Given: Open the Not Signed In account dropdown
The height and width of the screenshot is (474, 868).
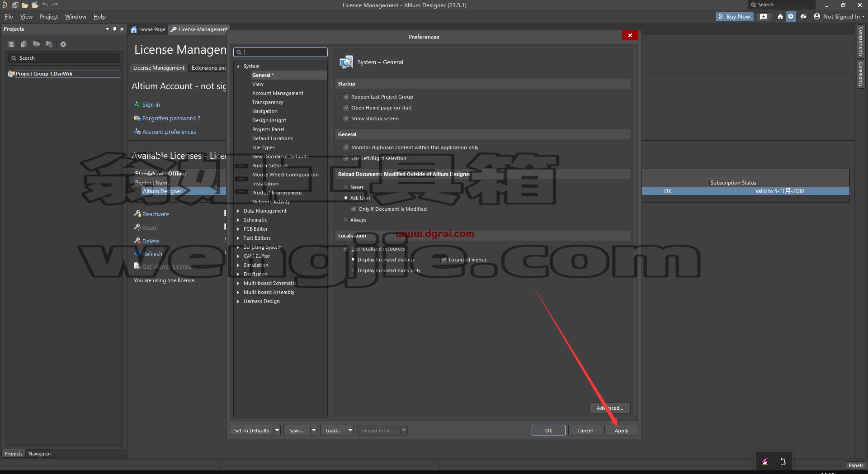Looking at the screenshot, I should 839,17.
